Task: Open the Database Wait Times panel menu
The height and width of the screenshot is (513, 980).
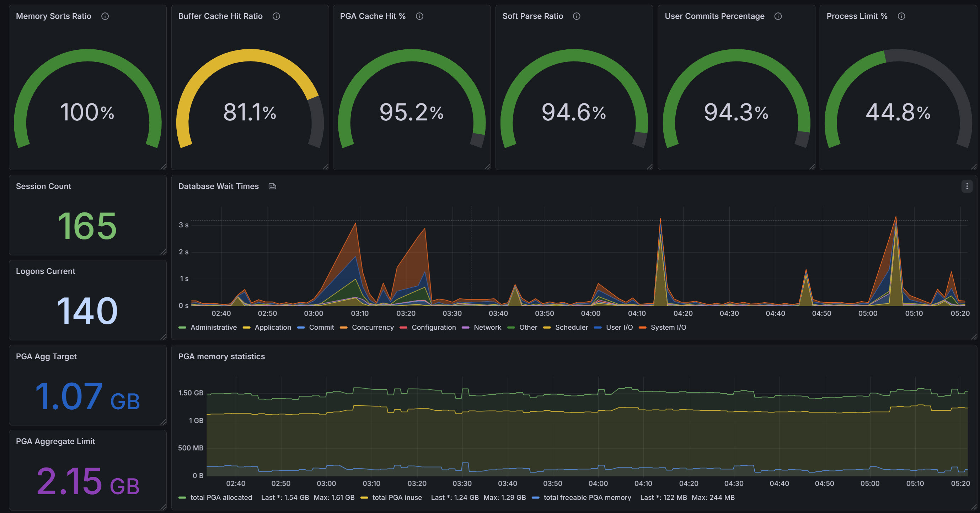Action: 967,187
